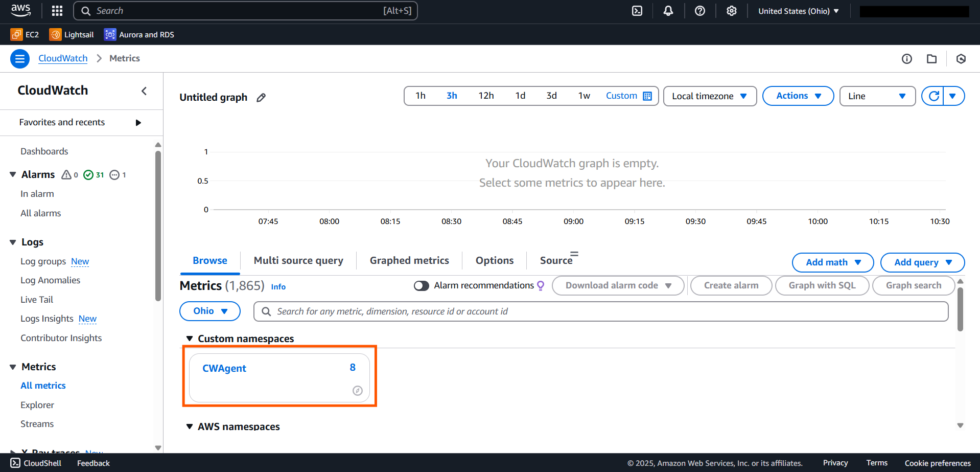The height and width of the screenshot is (472, 980).
Task: Open the Local timezone dropdown
Action: [710, 96]
